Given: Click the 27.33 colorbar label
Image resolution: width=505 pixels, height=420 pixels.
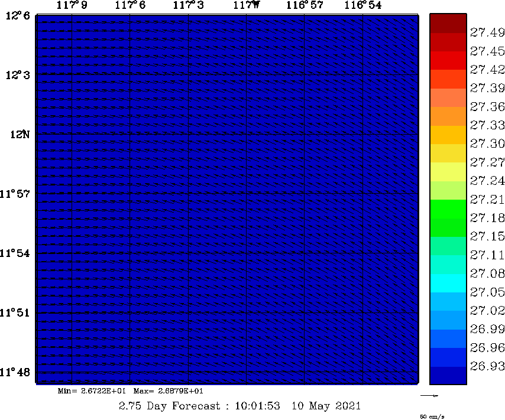Looking at the screenshot, I should click(487, 125).
